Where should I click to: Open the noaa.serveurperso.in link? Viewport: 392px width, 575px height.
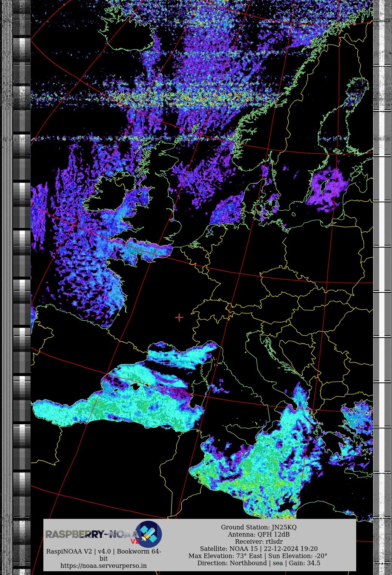[x=104, y=566]
